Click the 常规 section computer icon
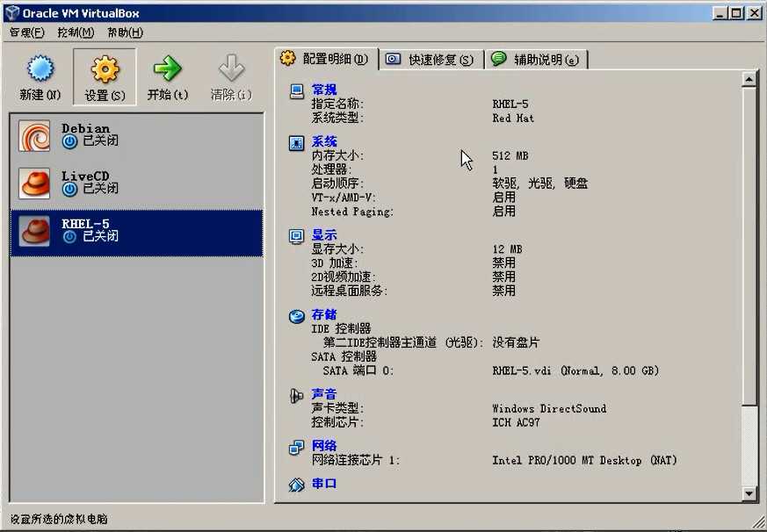The image size is (767, 532). tap(296, 91)
